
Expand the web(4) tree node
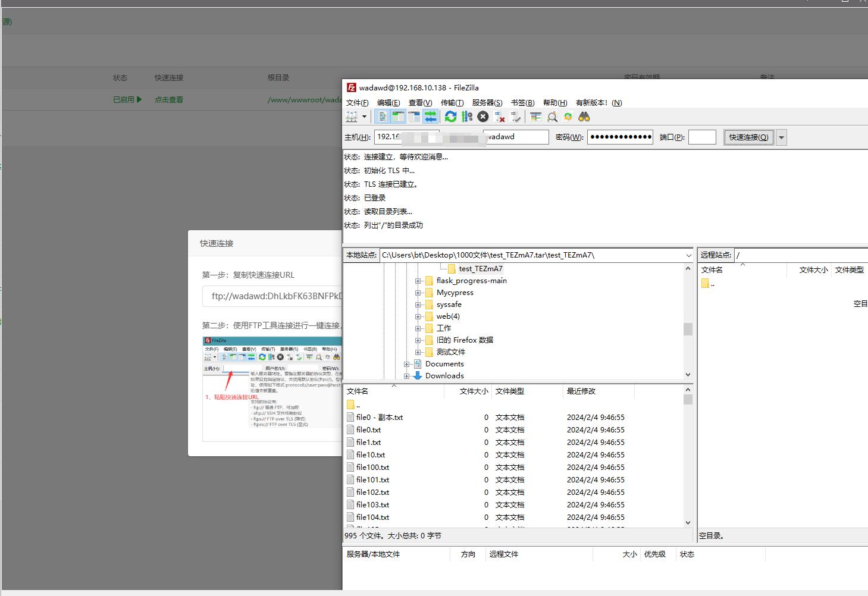[418, 316]
